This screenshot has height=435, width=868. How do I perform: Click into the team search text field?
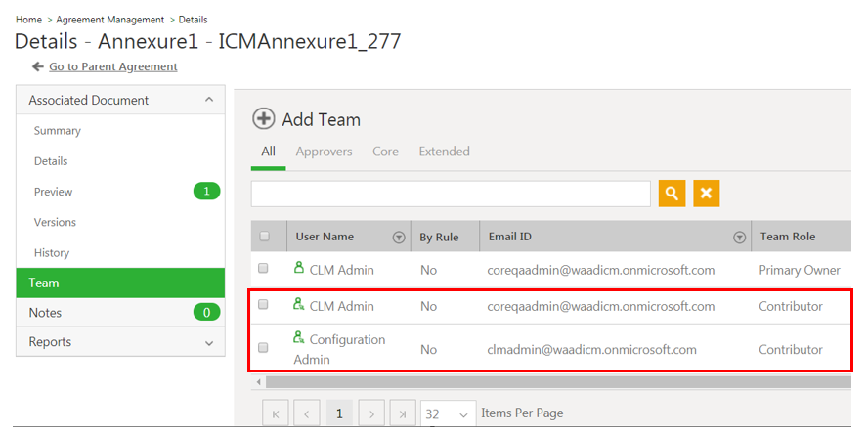point(450,194)
